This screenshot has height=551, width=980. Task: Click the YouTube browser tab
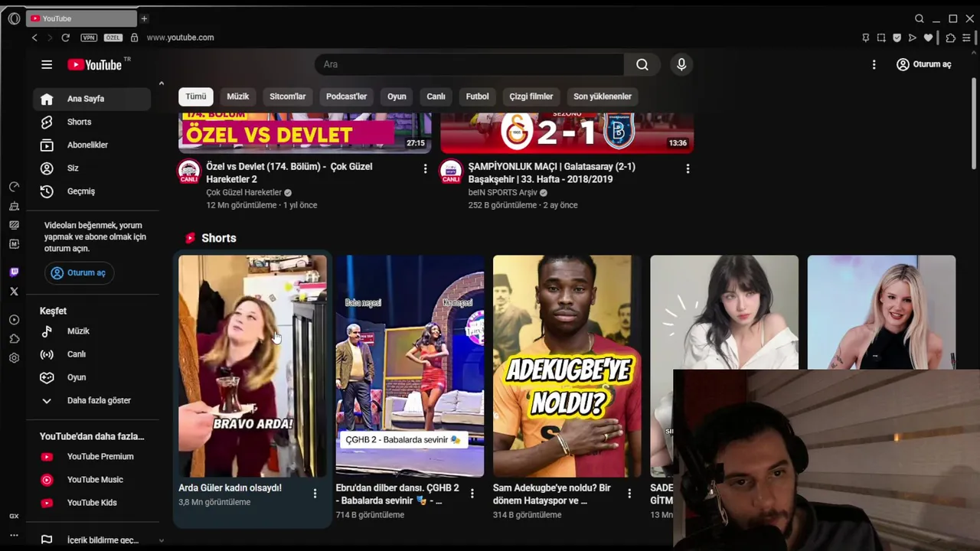[x=81, y=18]
